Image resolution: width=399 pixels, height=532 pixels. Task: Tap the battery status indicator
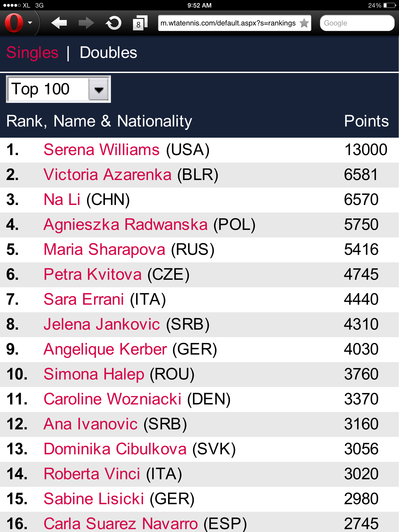point(389,5)
